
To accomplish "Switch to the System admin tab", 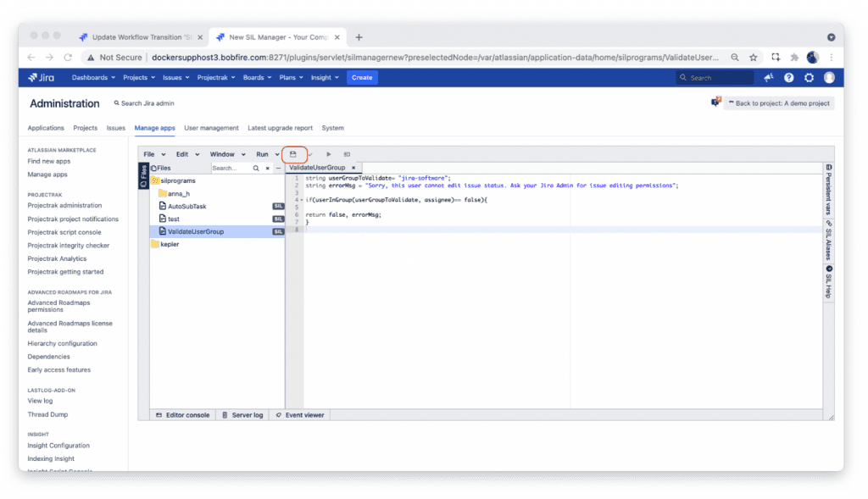I will coord(332,128).
